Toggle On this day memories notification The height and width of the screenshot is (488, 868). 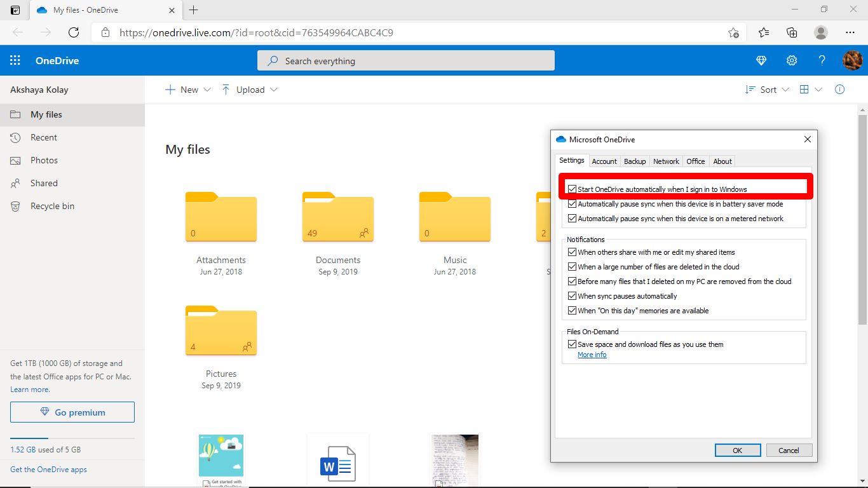tap(573, 311)
